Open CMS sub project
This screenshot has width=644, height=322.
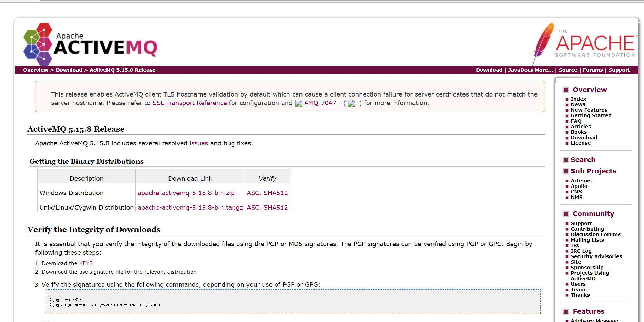click(x=576, y=192)
